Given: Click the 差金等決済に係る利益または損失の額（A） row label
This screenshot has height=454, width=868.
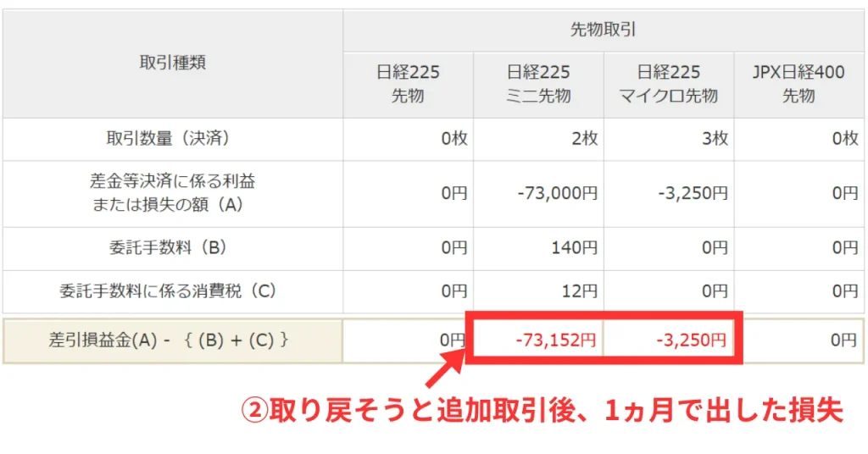Looking at the screenshot, I should click(x=172, y=193).
